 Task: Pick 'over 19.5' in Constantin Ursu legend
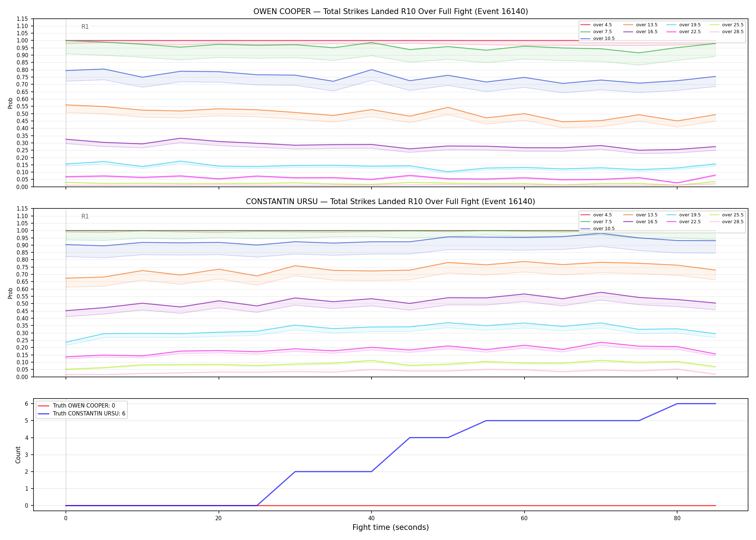[x=684, y=215]
